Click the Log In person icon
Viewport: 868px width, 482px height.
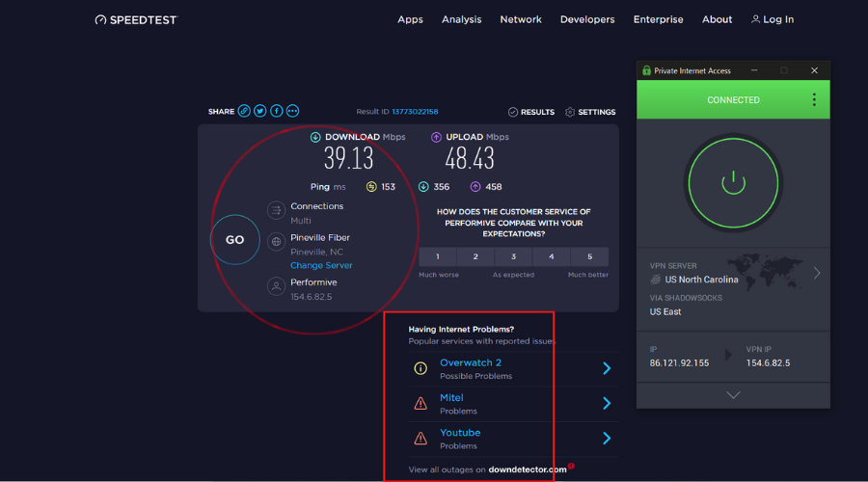[755, 19]
